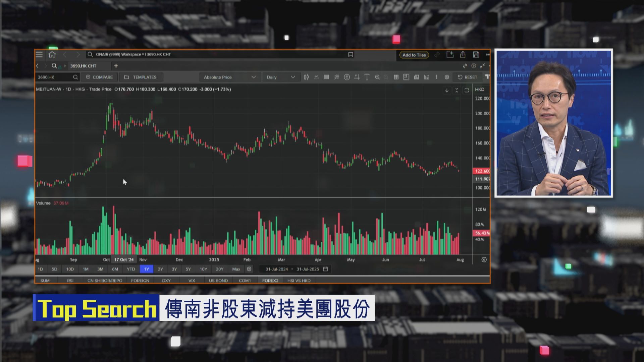
Task: Select the 3M range button
Action: tap(100, 269)
